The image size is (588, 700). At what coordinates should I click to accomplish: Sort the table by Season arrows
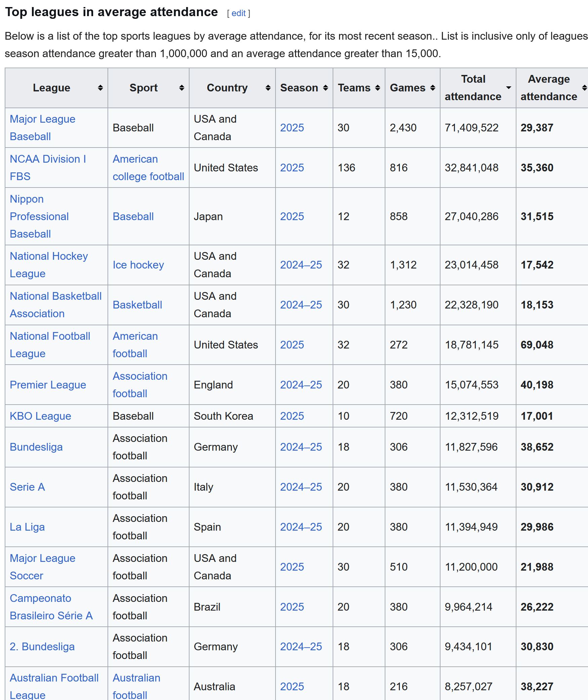click(x=325, y=88)
